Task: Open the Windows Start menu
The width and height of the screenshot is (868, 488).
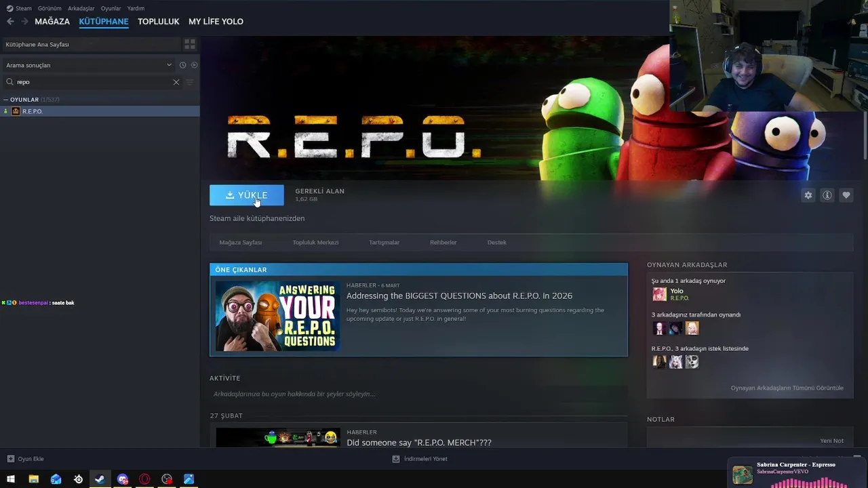Action: tap(11, 479)
